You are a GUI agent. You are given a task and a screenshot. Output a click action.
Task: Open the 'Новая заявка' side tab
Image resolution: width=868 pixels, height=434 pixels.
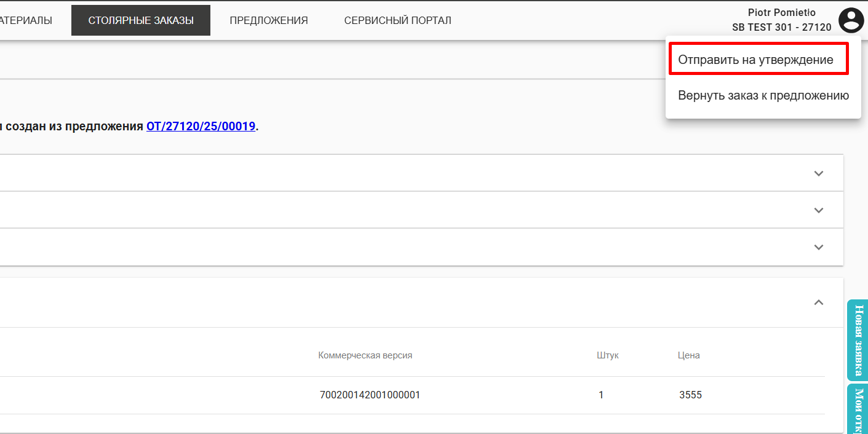[856, 340]
